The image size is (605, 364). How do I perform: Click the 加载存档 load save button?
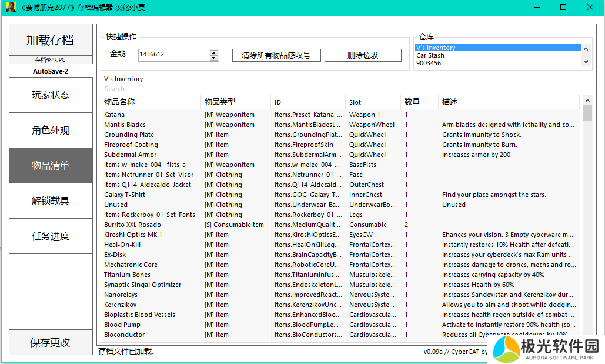tap(51, 40)
